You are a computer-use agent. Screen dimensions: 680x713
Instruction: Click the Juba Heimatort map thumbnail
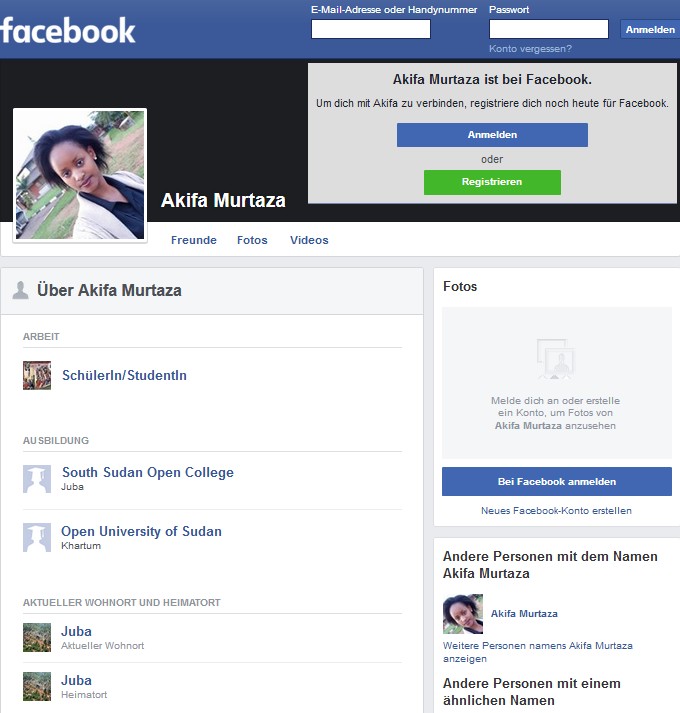pyautogui.click(x=37, y=687)
